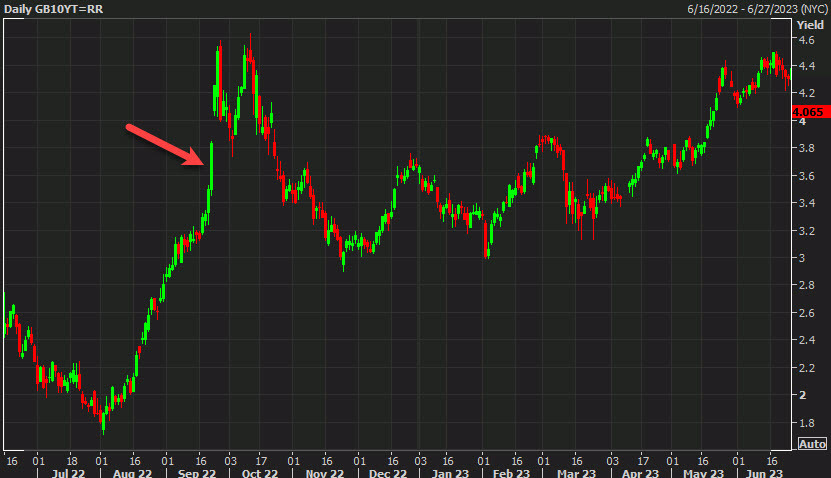Viewport: 831px width, 478px height.
Task: Click the Feb 23 month label
Action: pos(511,473)
